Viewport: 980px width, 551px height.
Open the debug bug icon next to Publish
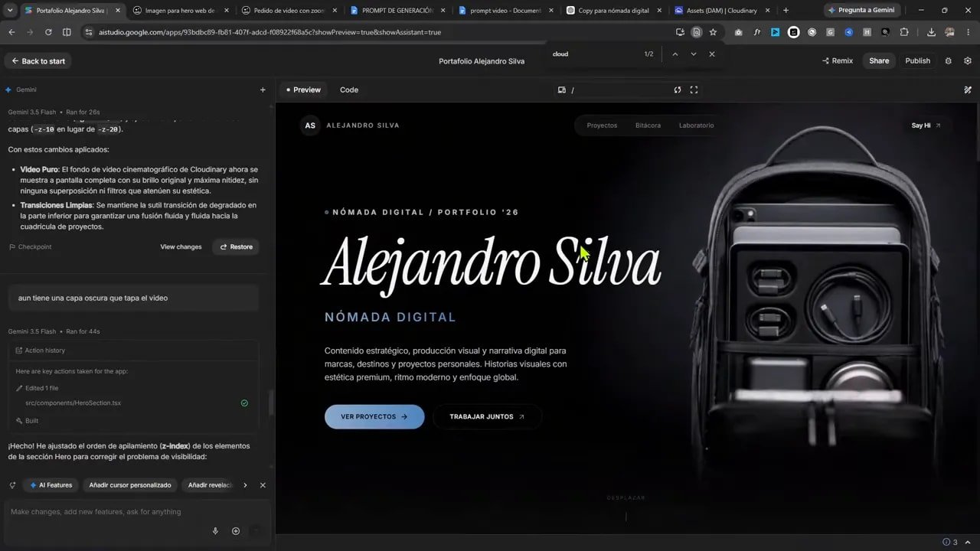[x=948, y=60]
